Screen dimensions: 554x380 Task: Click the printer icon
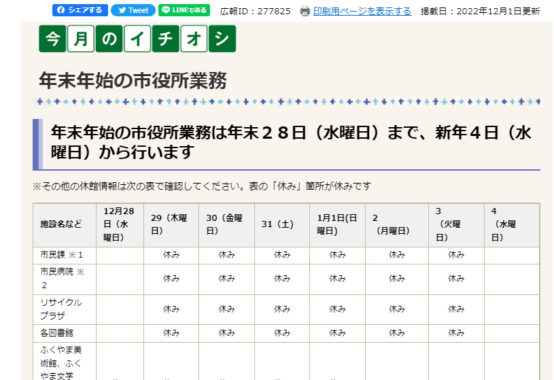point(305,12)
